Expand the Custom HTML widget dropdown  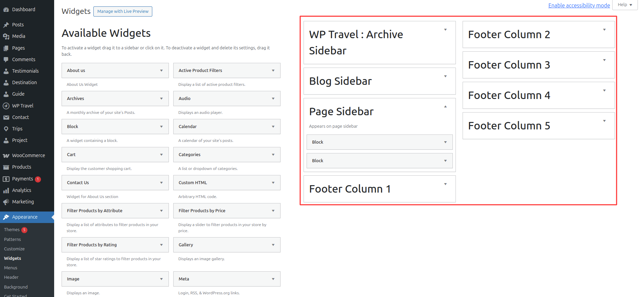[273, 183]
